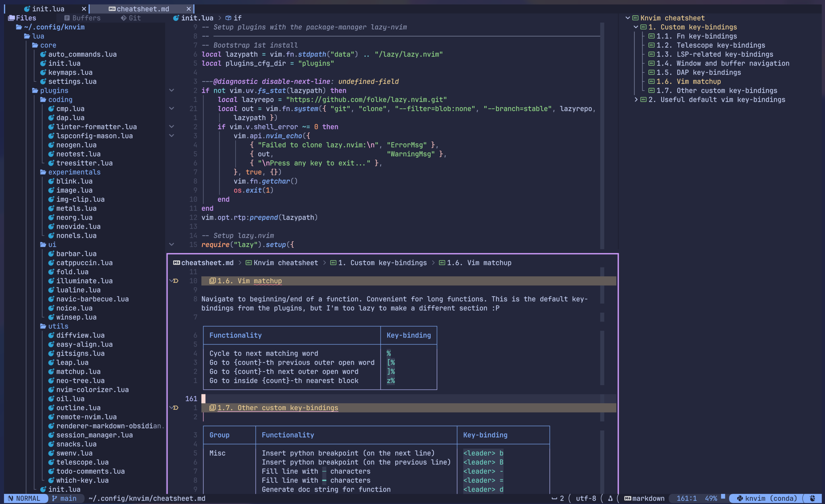Screen dimensions: 825x504
Task: Click the Lua icon beside telescope.lua
Action: coord(51,462)
